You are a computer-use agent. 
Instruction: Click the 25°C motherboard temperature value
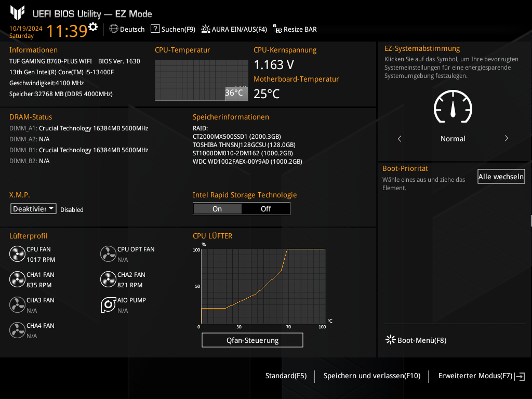(x=267, y=94)
